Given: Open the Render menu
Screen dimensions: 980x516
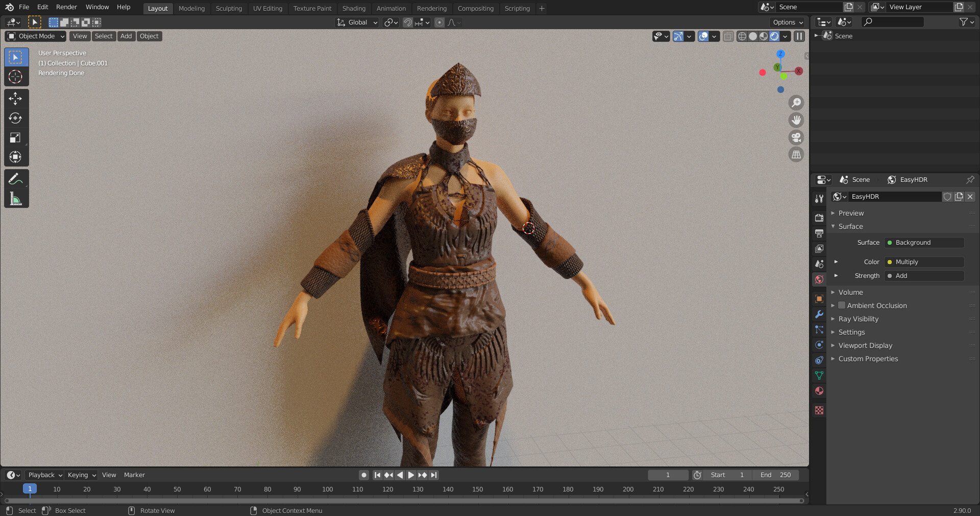Looking at the screenshot, I should (66, 7).
